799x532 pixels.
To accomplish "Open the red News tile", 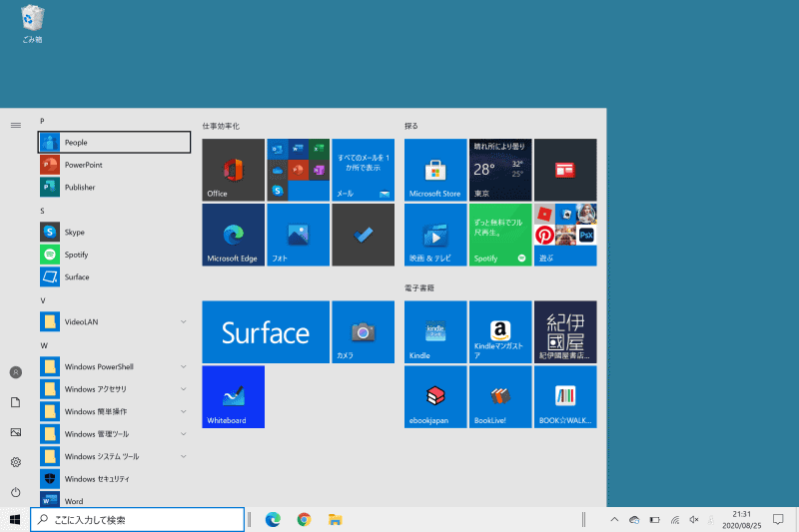I will (x=565, y=170).
